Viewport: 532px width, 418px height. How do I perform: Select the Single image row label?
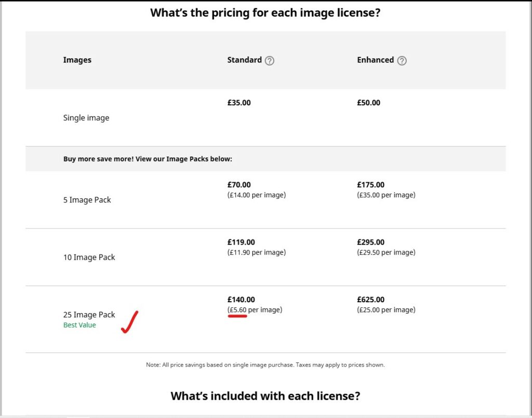(x=86, y=118)
